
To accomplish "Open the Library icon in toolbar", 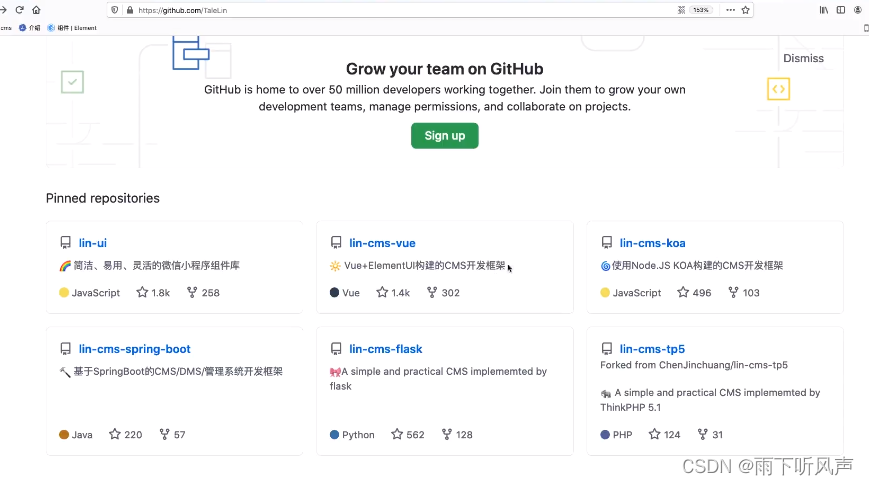I will click(824, 10).
